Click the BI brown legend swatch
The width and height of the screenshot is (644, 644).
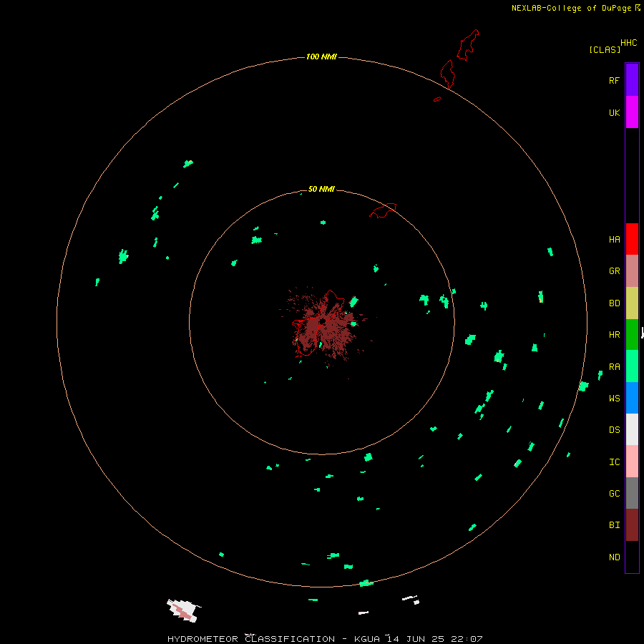click(x=632, y=525)
